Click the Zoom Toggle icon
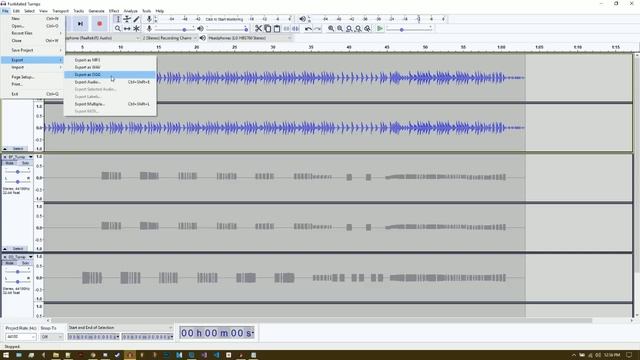Screen dimensions: 640x360 coord(367,29)
